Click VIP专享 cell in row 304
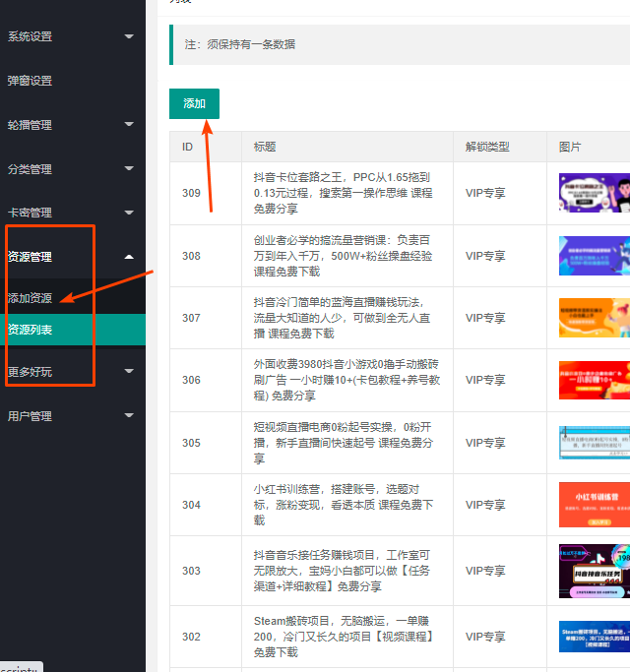The height and width of the screenshot is (672, 630). pos(485,505)
